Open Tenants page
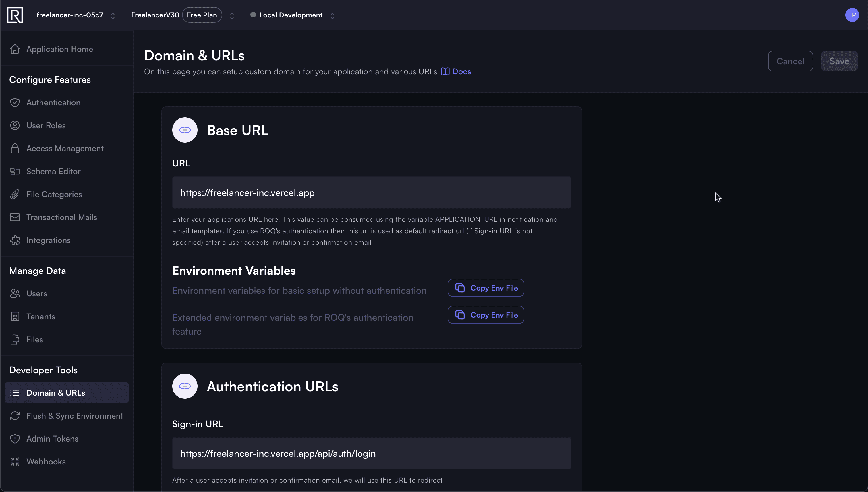This screenshot has width=868, height=492. click(67, 316)
